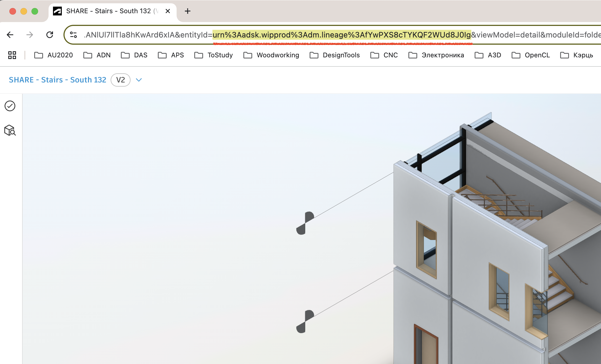Click SHARE - Stairs - South 132 title link

(x=57, y=80)
